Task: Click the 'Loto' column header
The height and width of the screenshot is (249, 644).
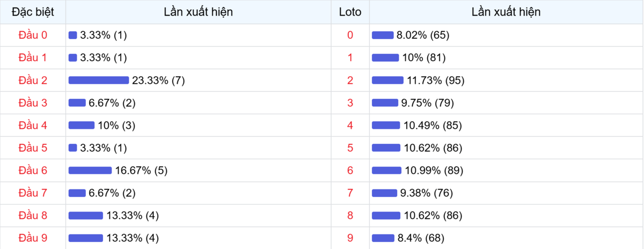Action: pos(350,12)
